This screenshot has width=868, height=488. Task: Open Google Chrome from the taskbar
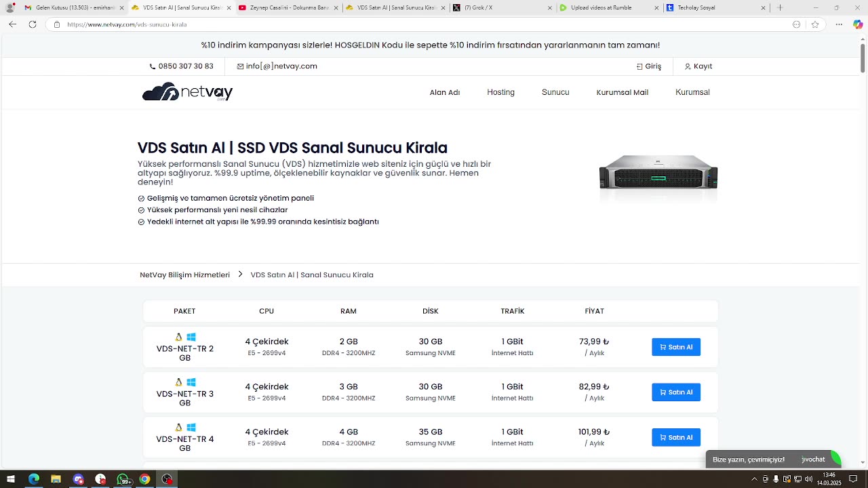point(144,479)
